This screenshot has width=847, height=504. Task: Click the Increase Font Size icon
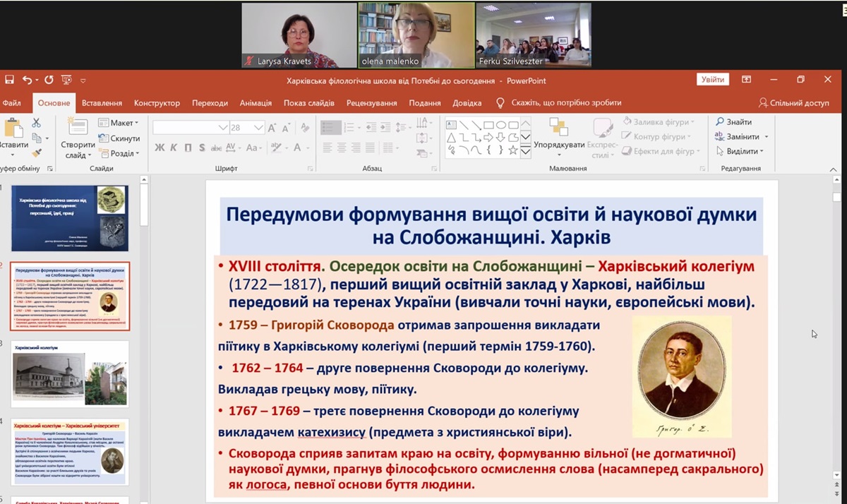tap(272, 128)
